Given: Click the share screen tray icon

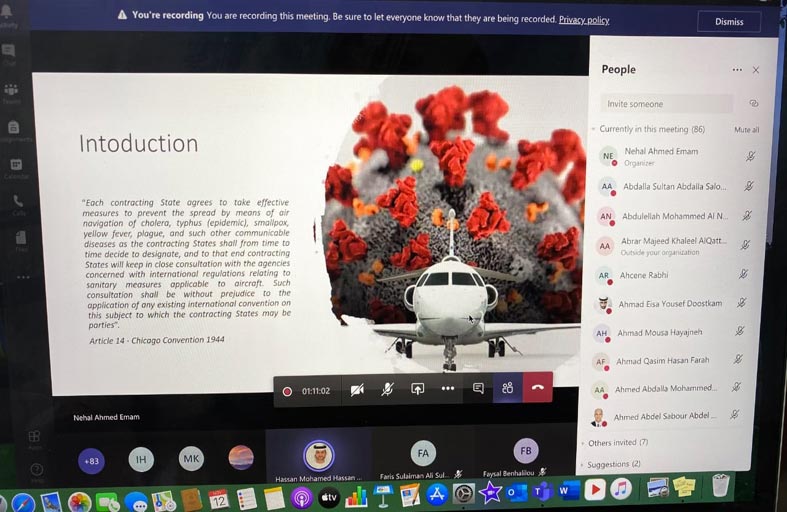Looking at the screenshot, I should pos(418,388).
